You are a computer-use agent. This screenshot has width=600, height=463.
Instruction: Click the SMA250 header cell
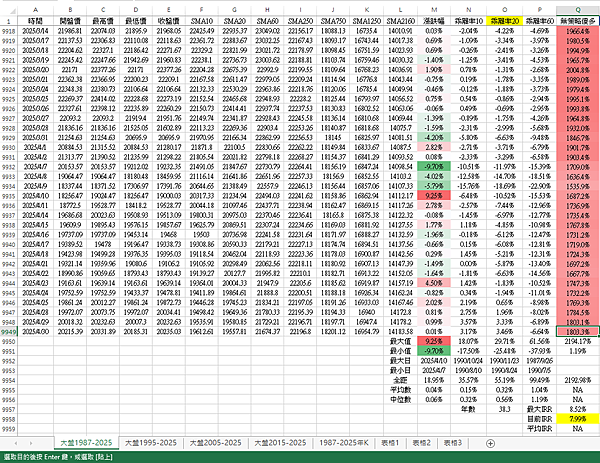point(300,21)
